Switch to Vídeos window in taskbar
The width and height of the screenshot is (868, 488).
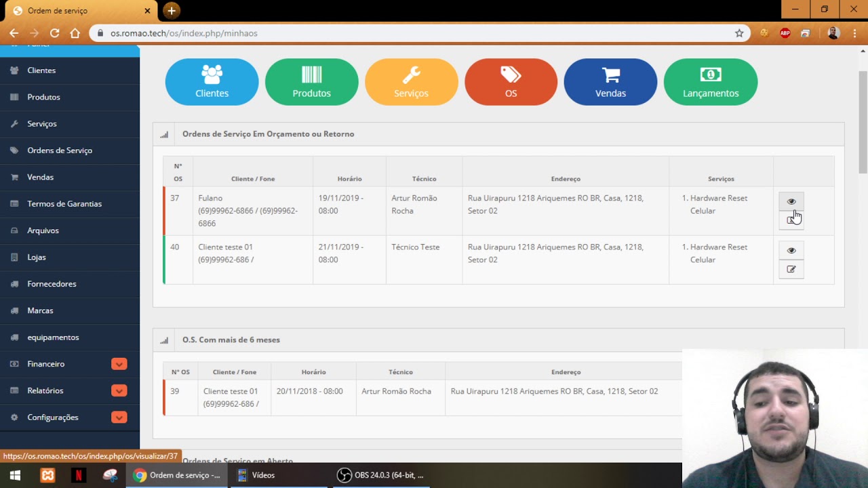[x=278, y=475]
